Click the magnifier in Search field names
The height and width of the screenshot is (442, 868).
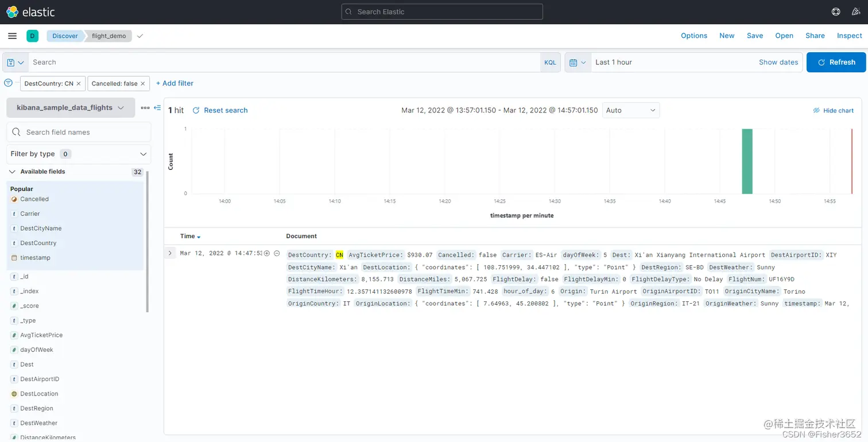click(x=17, y=132)
